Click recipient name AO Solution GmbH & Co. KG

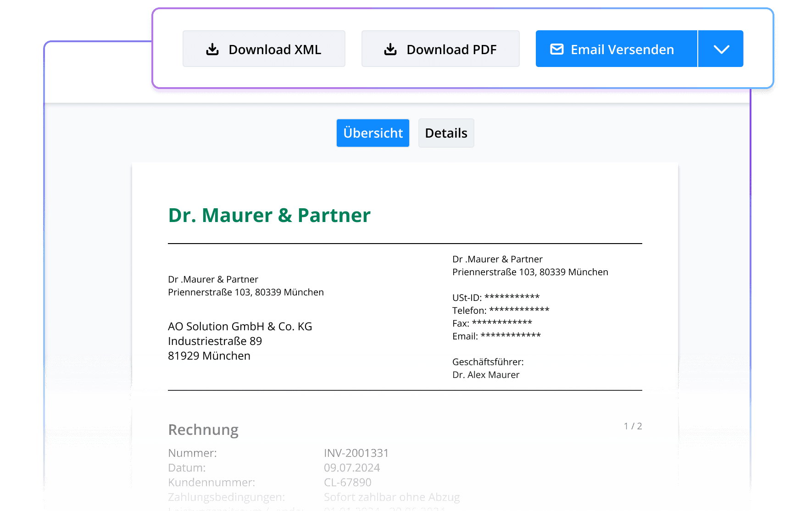[x=240, y=327]
